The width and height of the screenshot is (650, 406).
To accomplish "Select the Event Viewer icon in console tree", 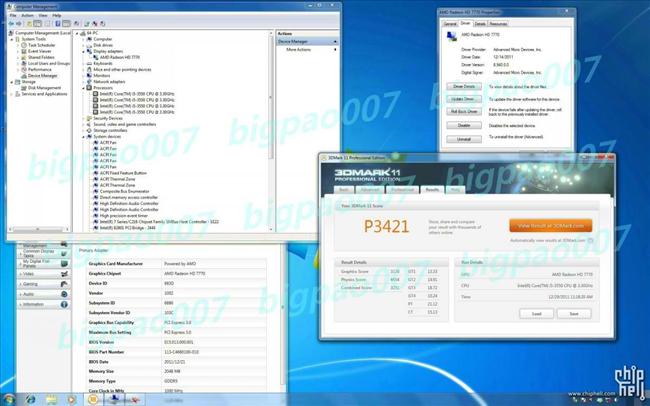I will (24, 51).
